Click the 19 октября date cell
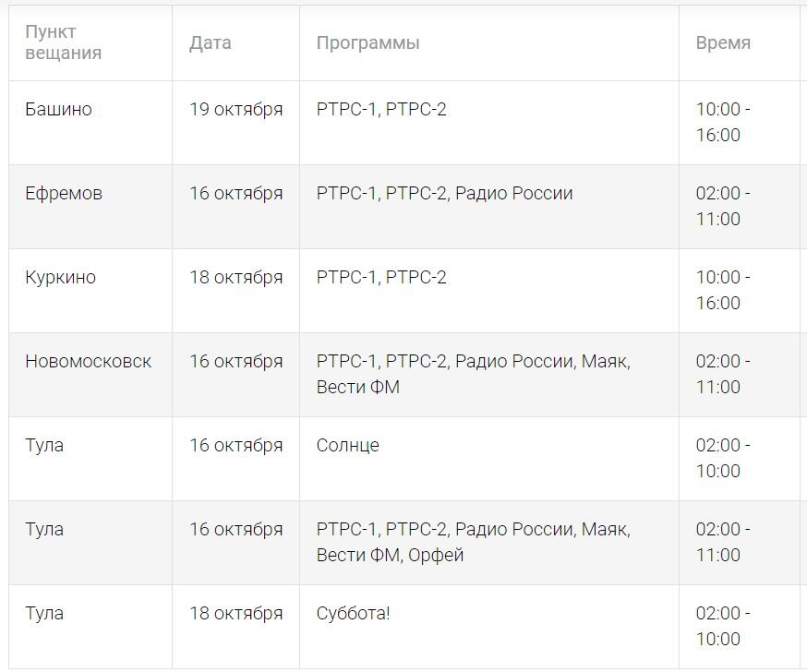Viewport: 807px width, 672px height. click(235, 110)
